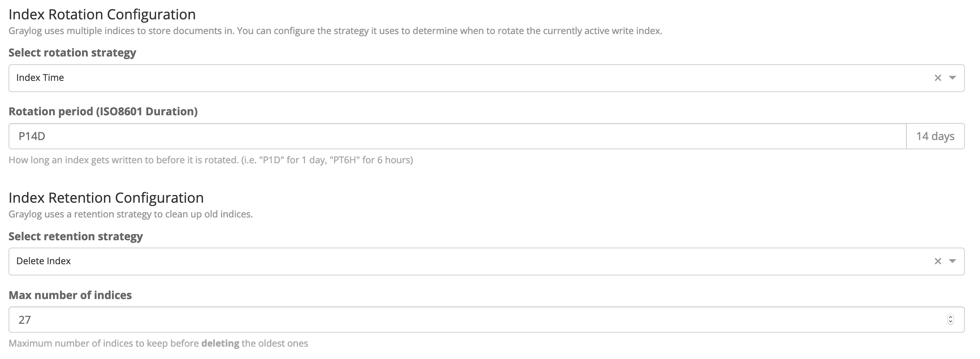Open the Index Time select field
980x359 pixels.
tap(464, 78)
